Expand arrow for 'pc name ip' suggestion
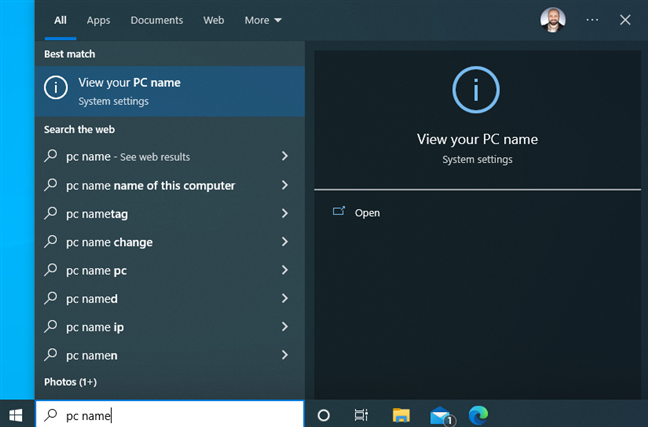Image resolution: width=648 pixels, height=427 pixels. coord(285,327)
